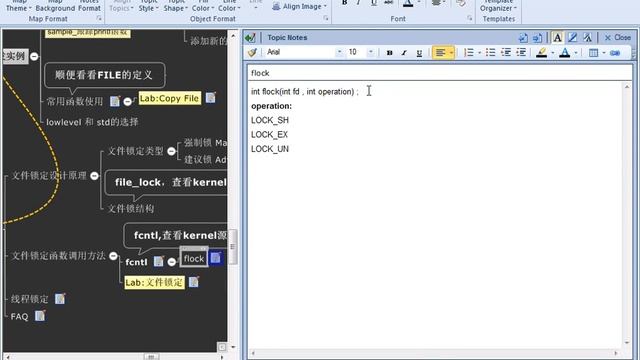Click the LOCK_UN line in notes
Viewport: 640px width, 360px height.
point(270,149)
